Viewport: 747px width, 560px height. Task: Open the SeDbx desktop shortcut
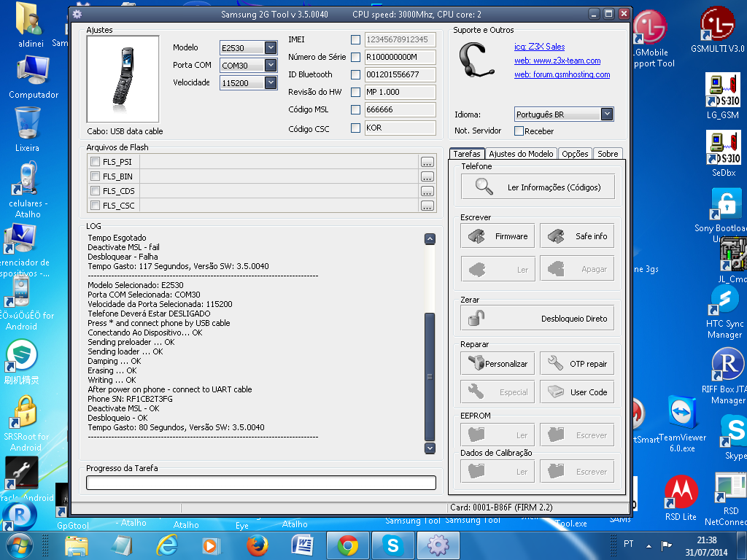click(723, 154)
